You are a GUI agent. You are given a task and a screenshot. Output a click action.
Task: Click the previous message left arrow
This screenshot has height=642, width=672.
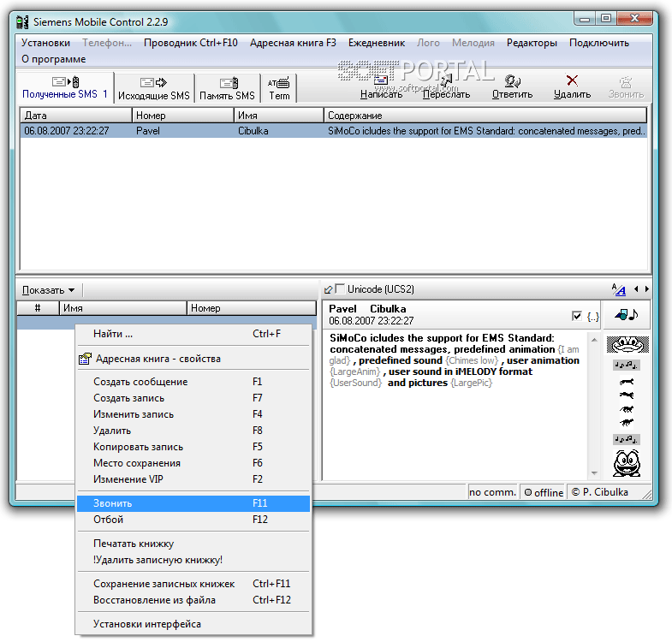tap(636, 289)
